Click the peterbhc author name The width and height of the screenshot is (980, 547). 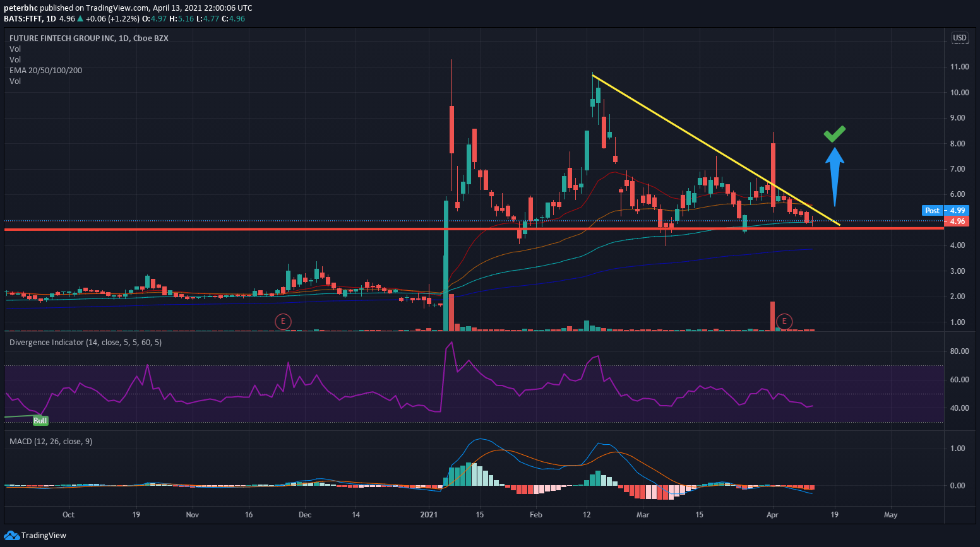coord(21,8)
